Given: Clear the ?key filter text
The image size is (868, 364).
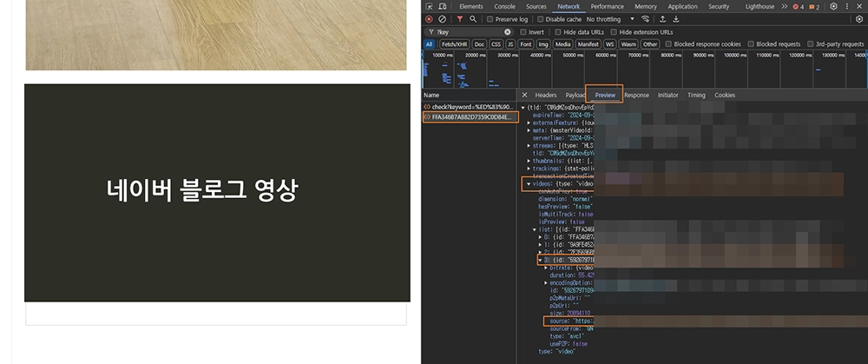Looking at the screenshot, I should click(508, 32).
